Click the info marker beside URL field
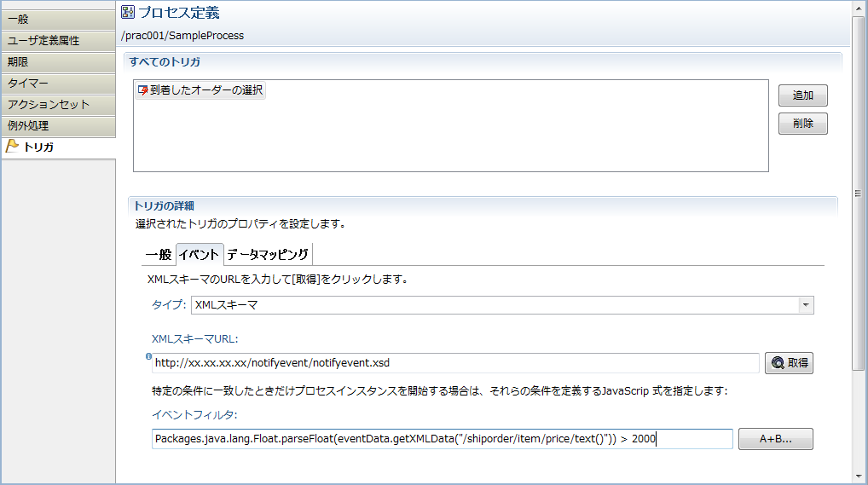Screen dimensions: 868x485 148,356
